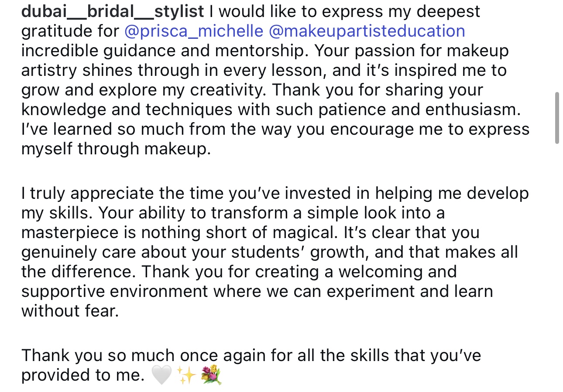This screenshot has height=392, width=563.
Task: Click the phrase "provided to me"
Action: coord(82,375)
